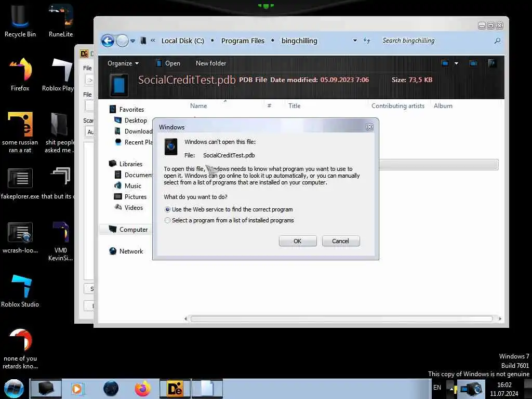Screen dimensions: 532x399
Task: Select the wcrash-loo desktop icon
Action: tap(20, 237)
